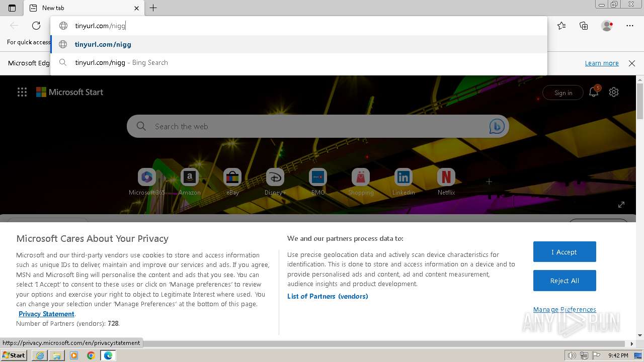The width and height of the screenshot is (644, 362).
Task: Open the notifications bell
Action: (x=594, y=92)
